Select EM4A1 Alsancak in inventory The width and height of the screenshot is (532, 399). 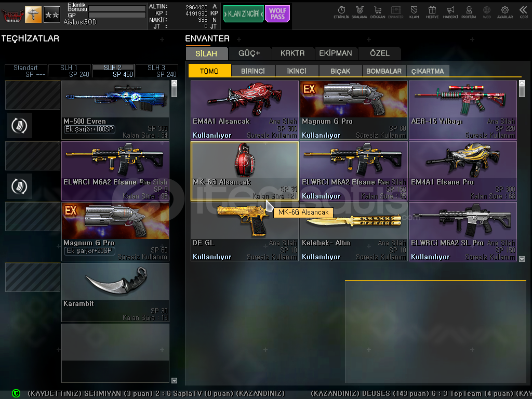tap(245, 110)
